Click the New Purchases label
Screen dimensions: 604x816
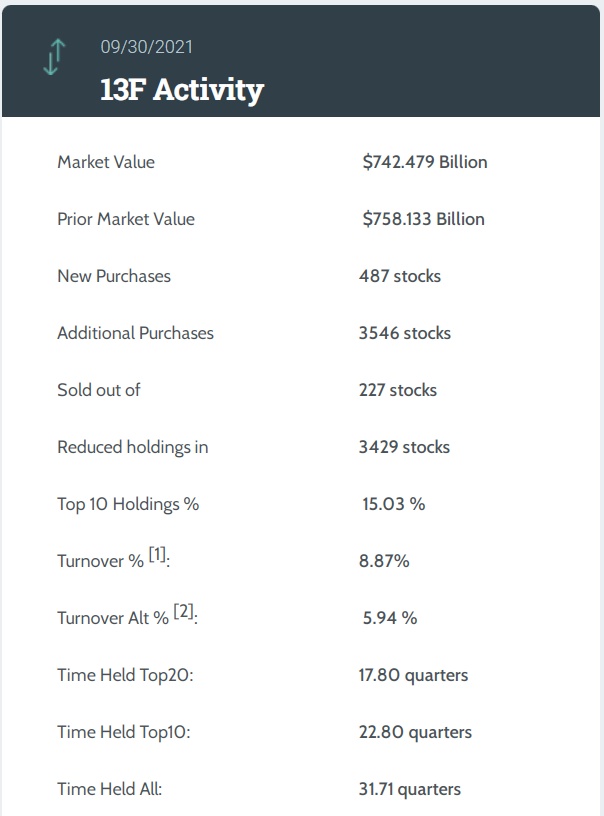[x=114, y=276]
